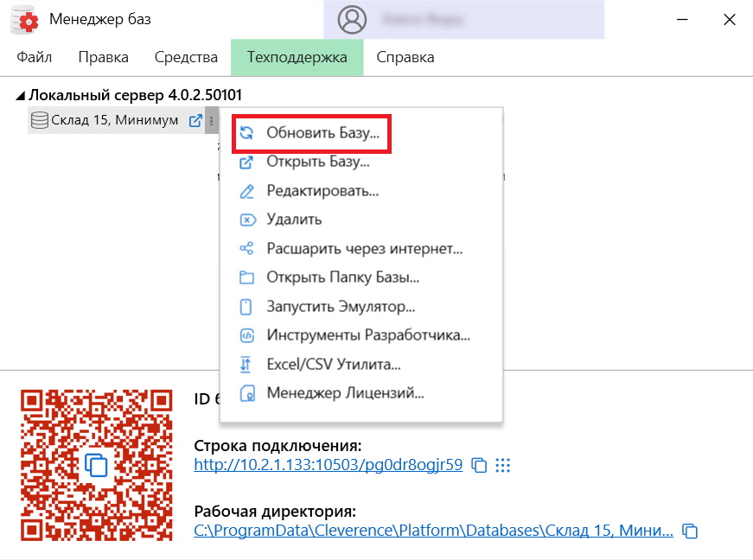Click external link icon beside Склад 15, Минимум
This screenshot has width=753, height=560.
[196, 120]
